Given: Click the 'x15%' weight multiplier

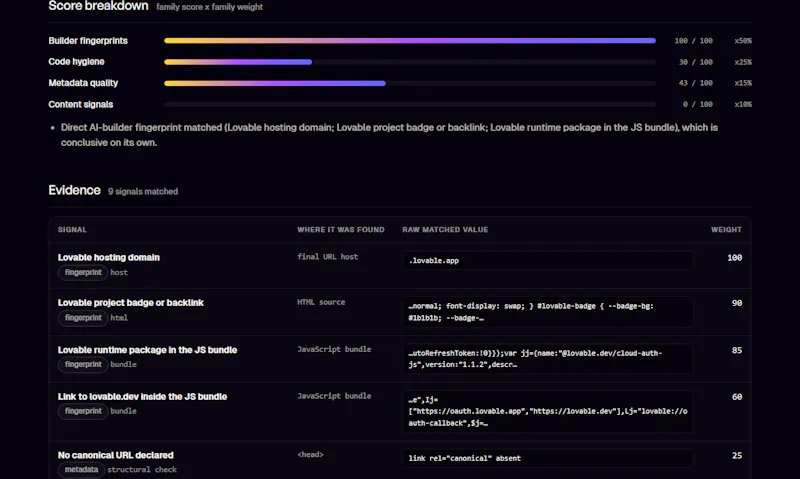Looking at the screenshot, I should (743, 83).
